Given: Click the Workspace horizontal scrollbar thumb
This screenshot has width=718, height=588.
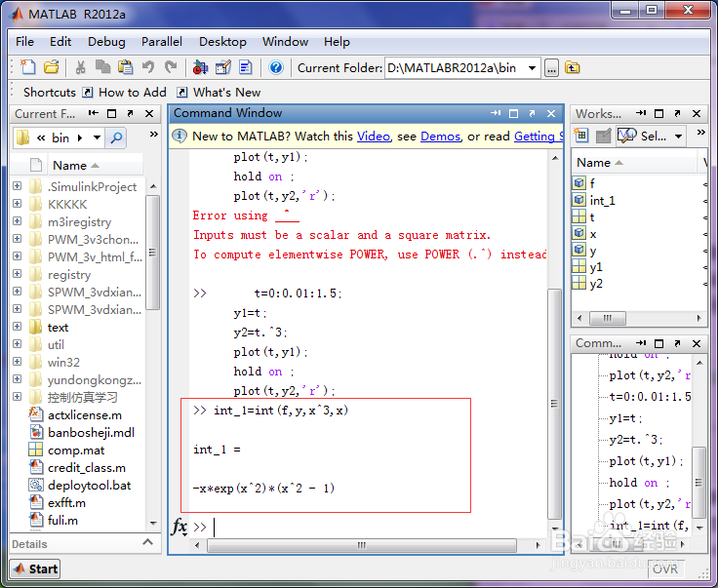Looking at the screenshot, I should pyautogui.click(x=607, y=318).
